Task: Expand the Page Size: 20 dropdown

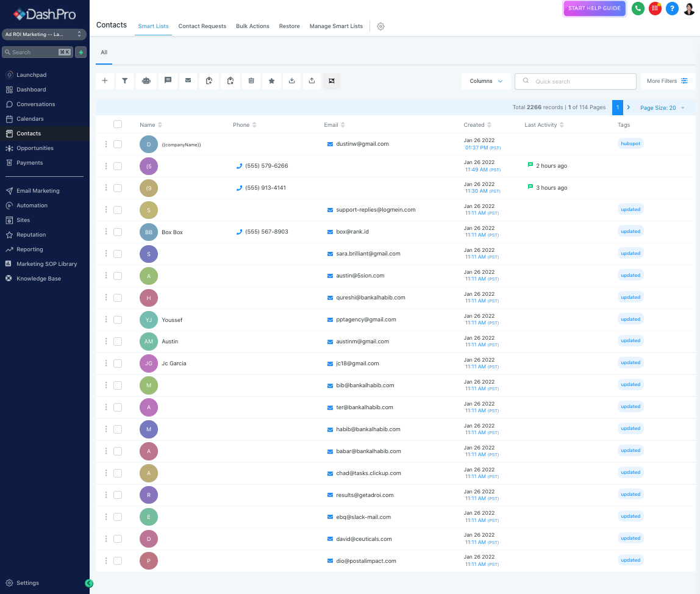Action: coord(662,107)
